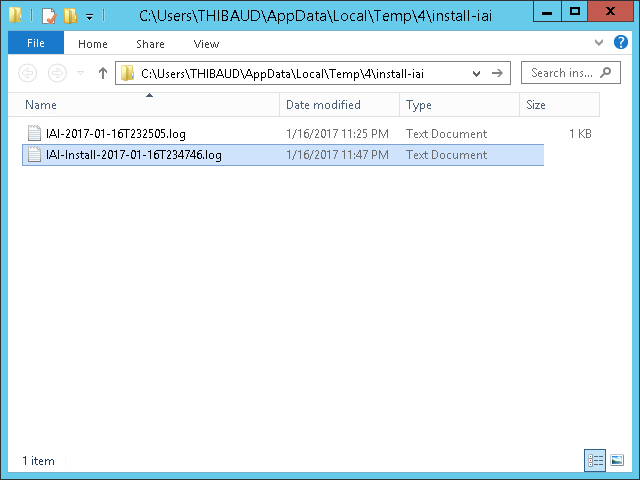Viewport: 640px width, 480px height.
Task: Open the View ribbon tab
Action: click(206, 44)
